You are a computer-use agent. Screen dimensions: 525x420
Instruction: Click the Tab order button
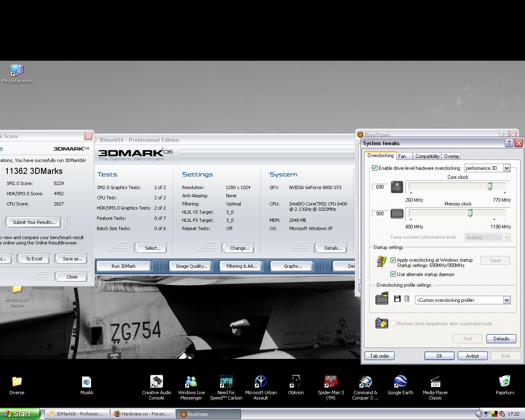[x=380, y=356]
